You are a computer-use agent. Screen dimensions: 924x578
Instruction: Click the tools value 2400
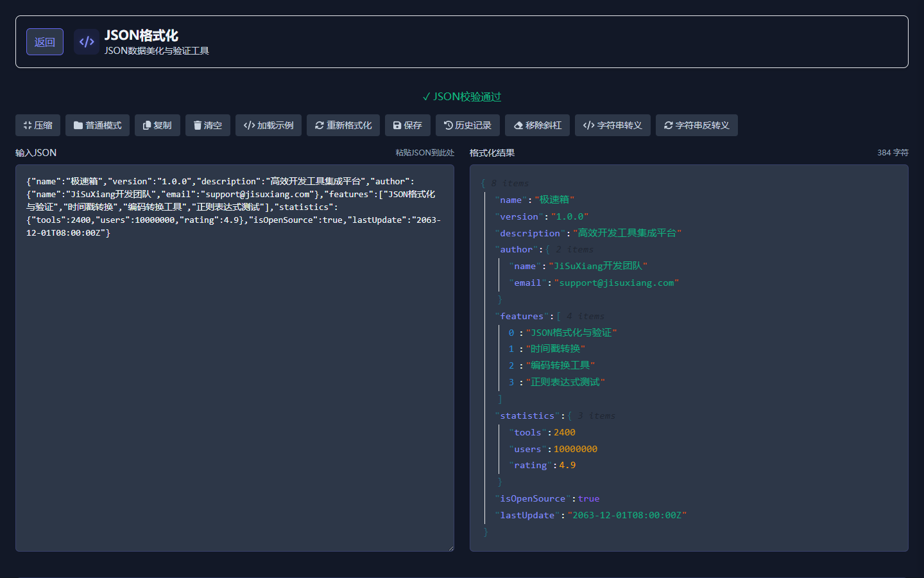click(565, 432)
